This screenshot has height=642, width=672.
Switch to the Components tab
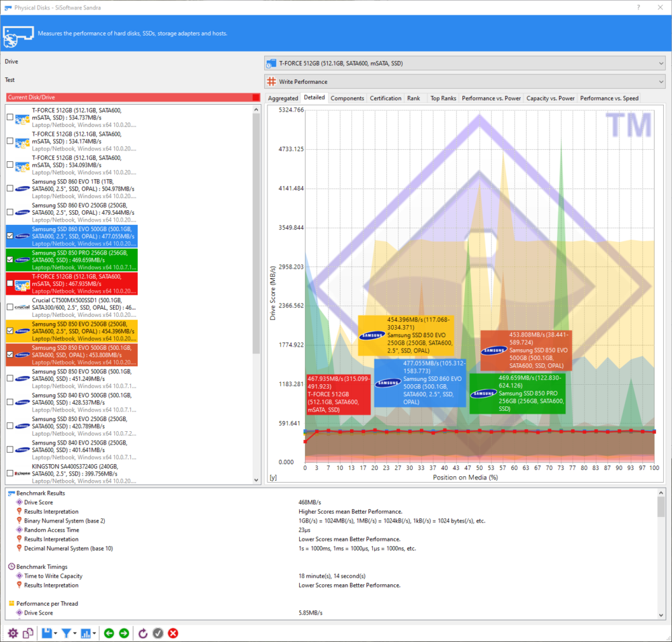pyautogui.click(x=347, y=98)
